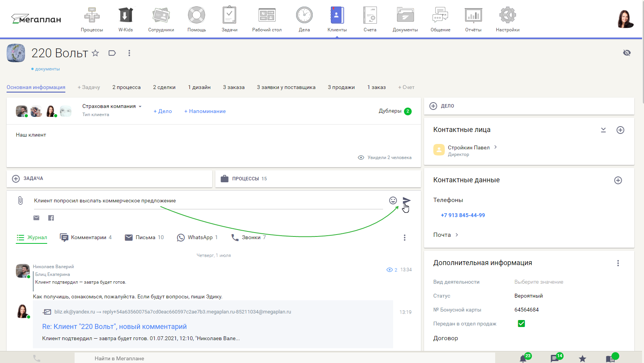Add a contact person plus icon

click(620, 130)
